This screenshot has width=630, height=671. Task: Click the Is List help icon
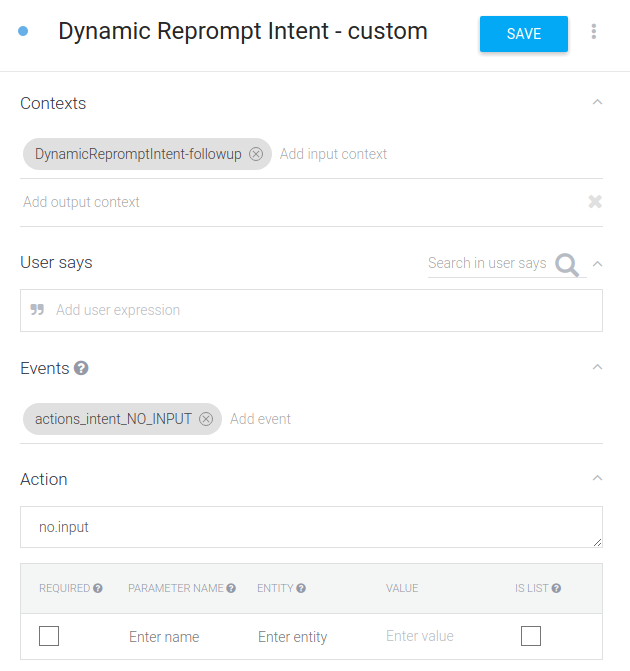[556, 588]
